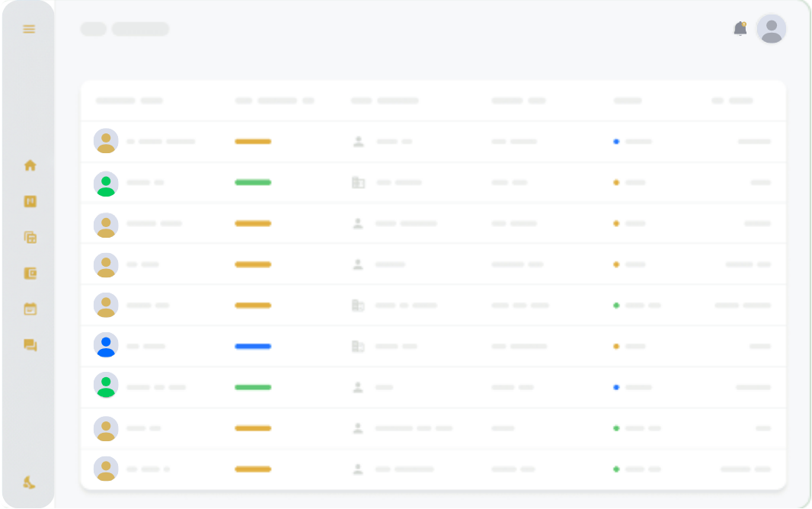Open the stacked calculator pages sidebar icon
The width and height of the screenshot is (812, 509).
tap(30, 238)
